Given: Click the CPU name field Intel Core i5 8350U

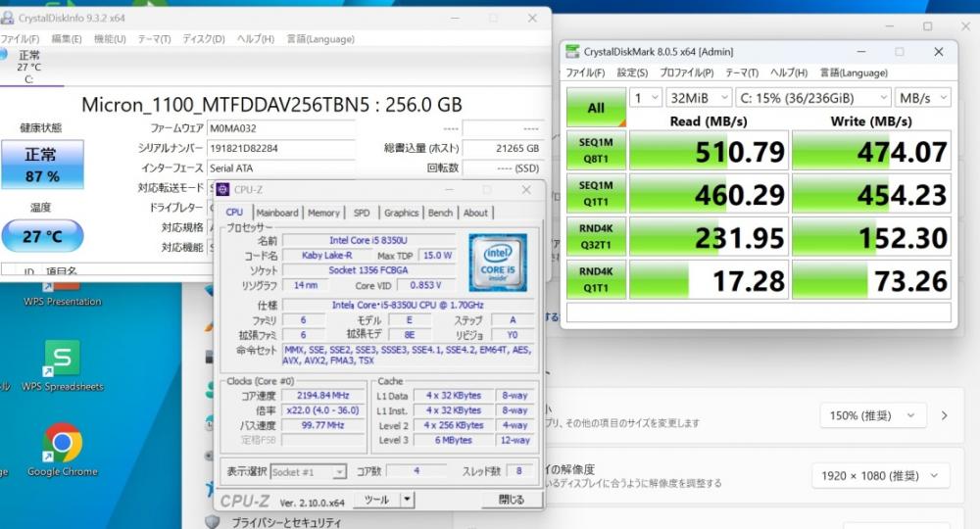Looking at the screenshot, I should coord(368,240).
